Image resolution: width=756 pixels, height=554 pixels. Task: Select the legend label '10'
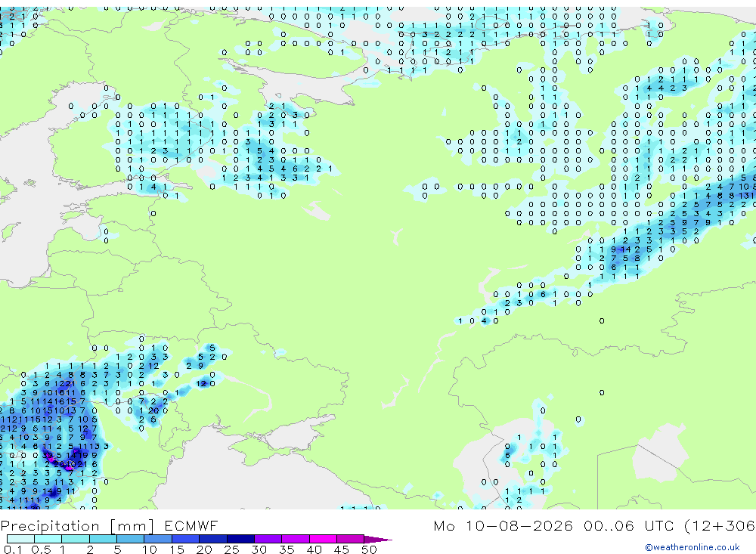pos(150,549)
